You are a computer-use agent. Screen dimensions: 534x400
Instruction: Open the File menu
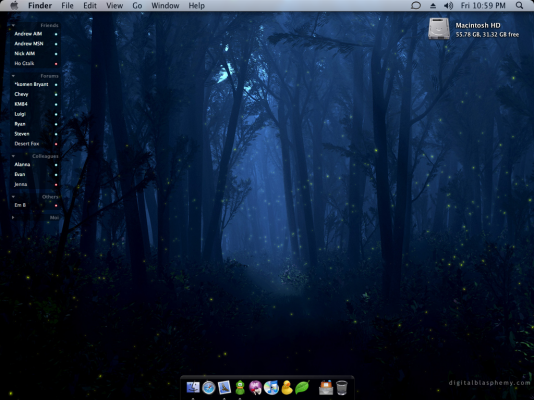point(67,5)
